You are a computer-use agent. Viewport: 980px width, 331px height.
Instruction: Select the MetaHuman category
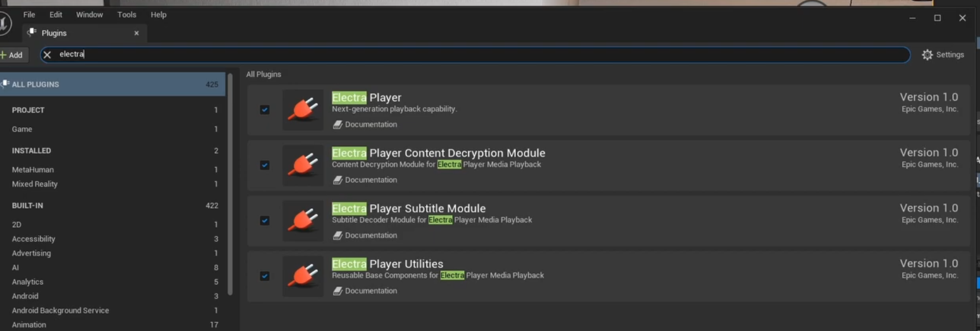tap(113, 170)
